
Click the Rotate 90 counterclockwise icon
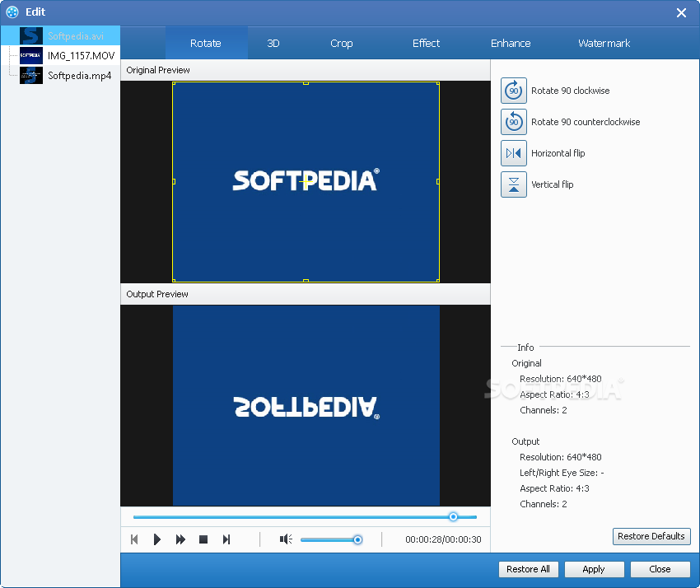[513, 122]
